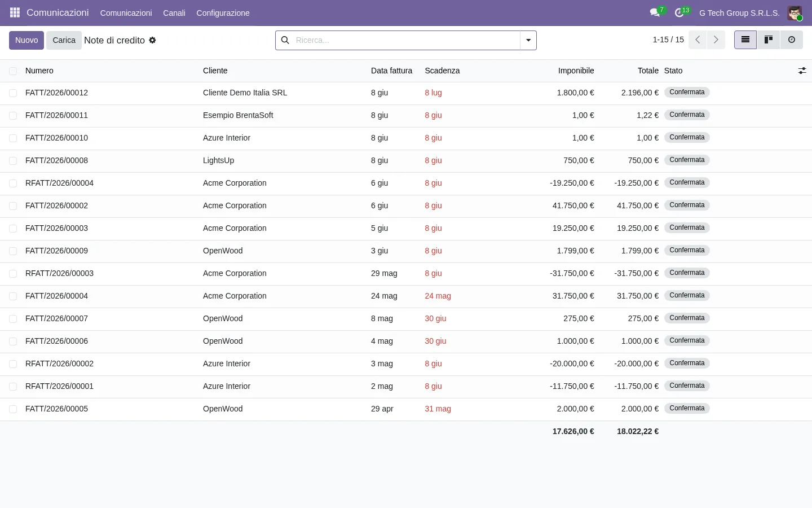Open the conversations chat icon
This screenshot has height=508, width=812.
coord(655,12)
